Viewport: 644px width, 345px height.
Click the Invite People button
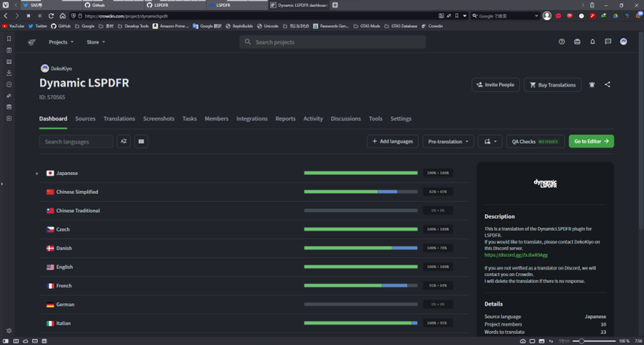point(495,84)
